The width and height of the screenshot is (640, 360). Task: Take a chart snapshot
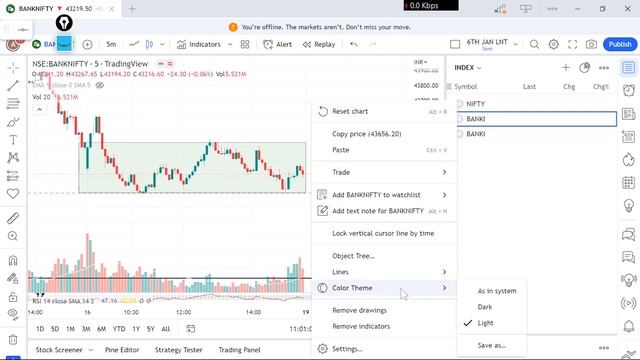[591, 44]
